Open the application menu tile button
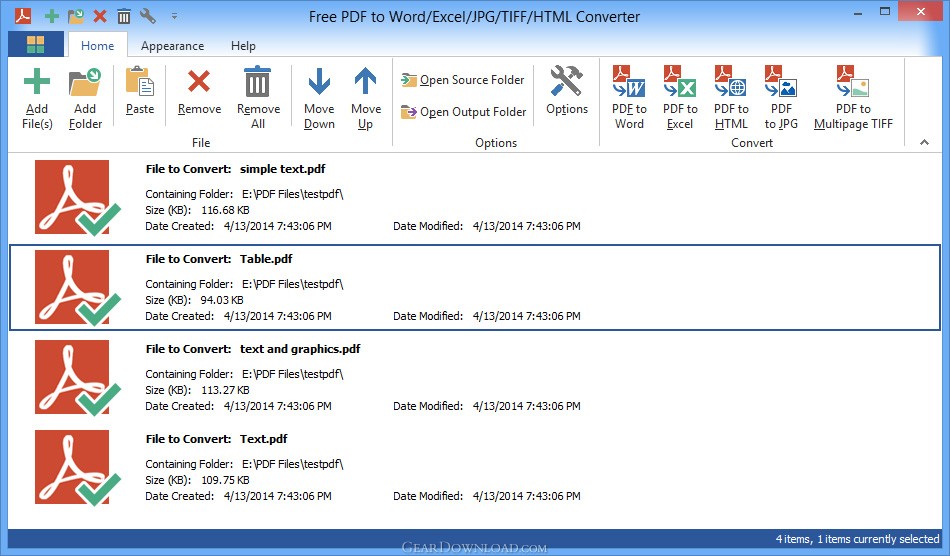Viewport: 950px width, 556px height. tap(36, 45)
